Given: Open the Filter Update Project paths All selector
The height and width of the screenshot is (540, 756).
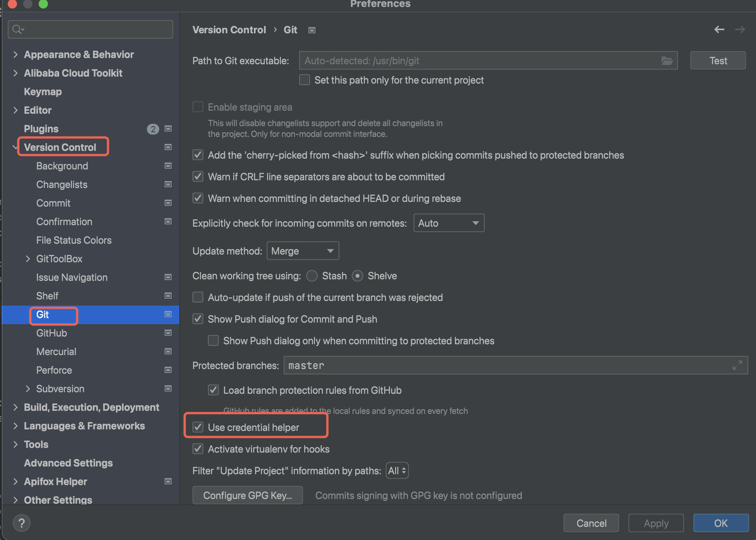Looking at the screenshot, I should pos(397,471).
